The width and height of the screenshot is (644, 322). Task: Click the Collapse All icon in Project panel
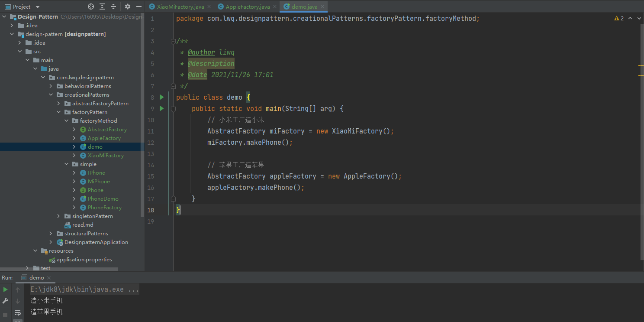point(113,7)
